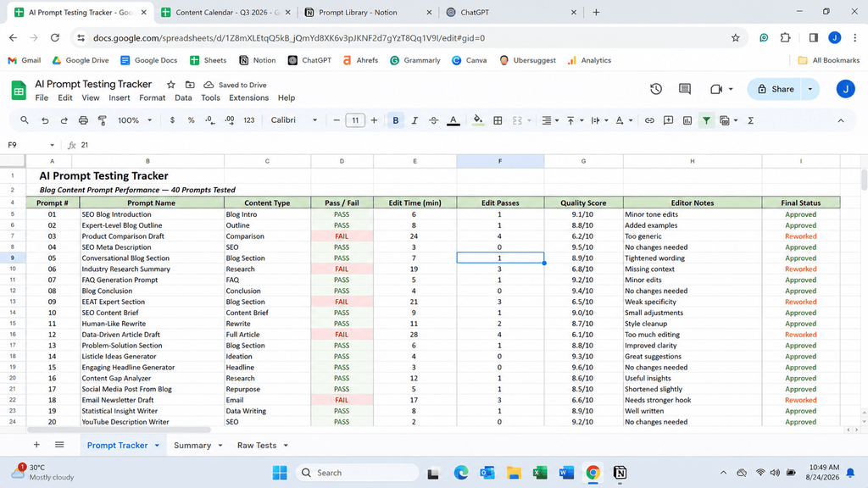Open Excel from the Windows taskbar
This screenshot has height=488, width=868.
[x=540, y=473]
